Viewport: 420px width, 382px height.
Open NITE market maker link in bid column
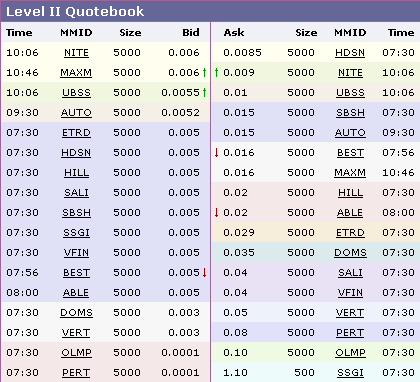pyautogui.click(x=76, y=53)
